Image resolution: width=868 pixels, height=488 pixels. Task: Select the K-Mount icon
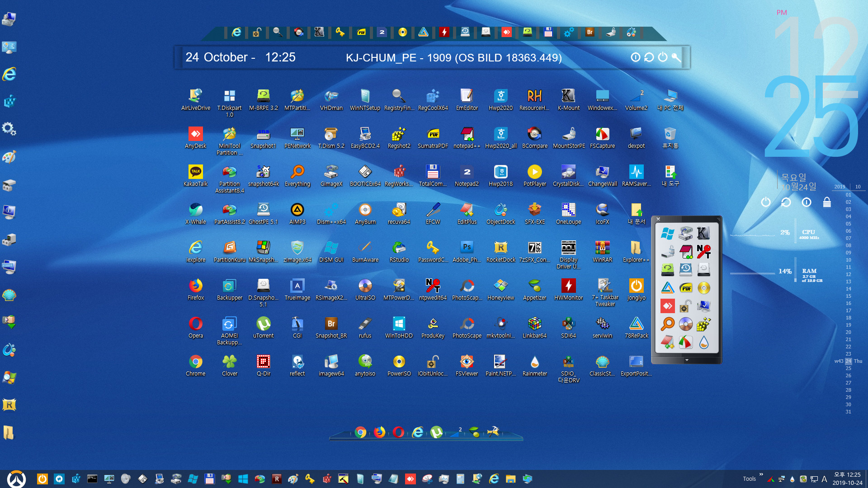click(568, 99)
